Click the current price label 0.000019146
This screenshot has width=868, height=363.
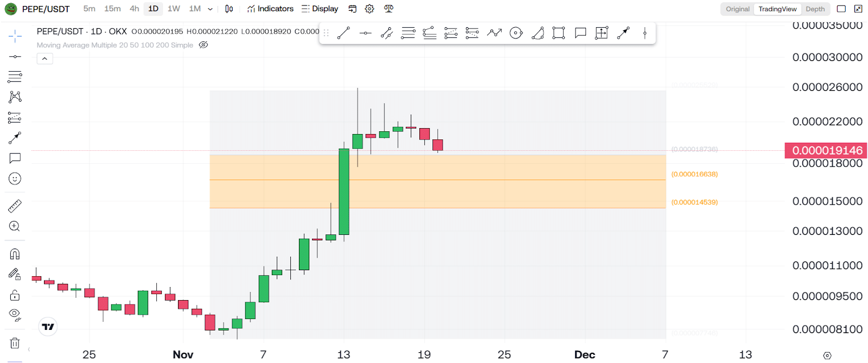(x=826, y=150)
